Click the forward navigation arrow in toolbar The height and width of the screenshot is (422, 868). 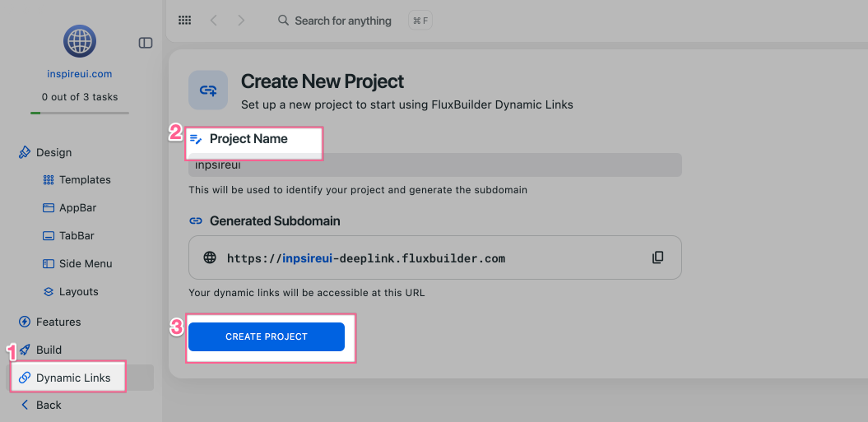(241, 21)
